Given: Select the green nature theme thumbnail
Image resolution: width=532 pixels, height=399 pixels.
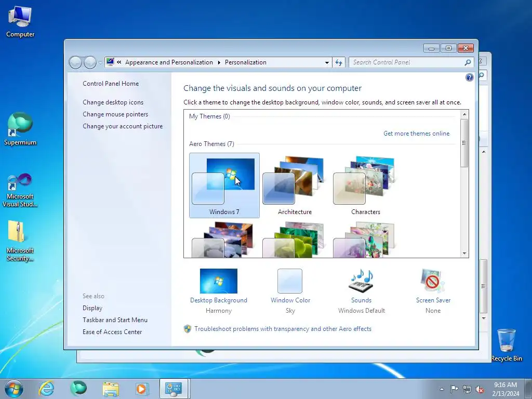Looking at the screenshot, I should [x=293, y=240].
